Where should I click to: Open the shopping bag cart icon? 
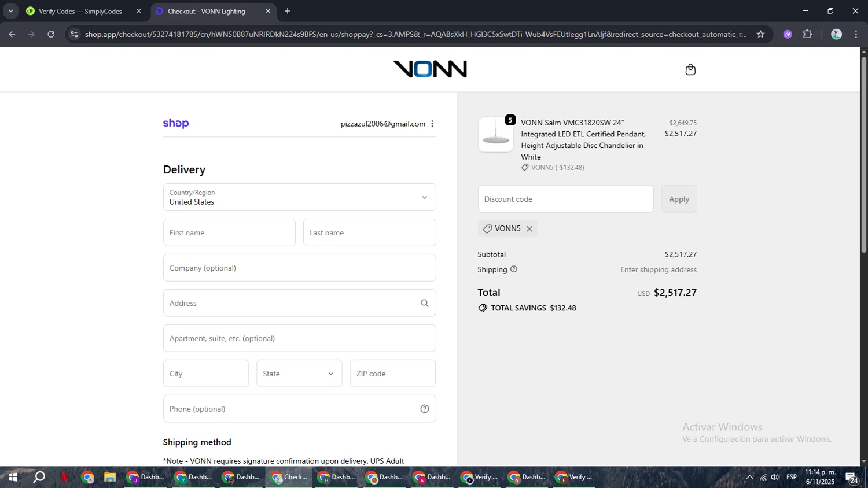click(690, 70)
